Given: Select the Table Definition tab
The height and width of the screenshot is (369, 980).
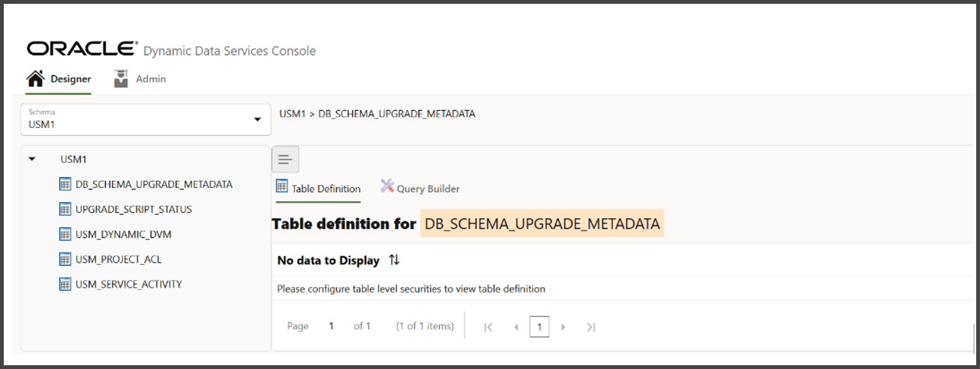Looking at the screenshot, I should click(x=325, y=188).
